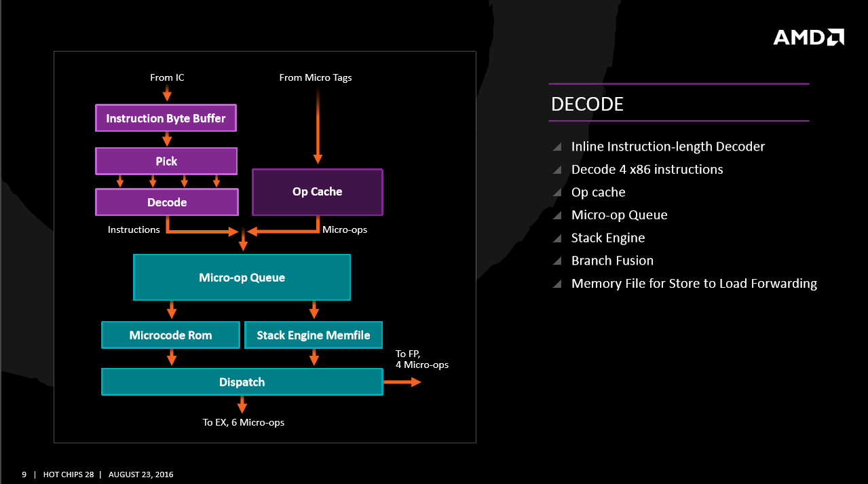Select the Instruction Byte Buffer block
Screen dimensions: 868x484
pyautogui.click(x=166, y=118)
